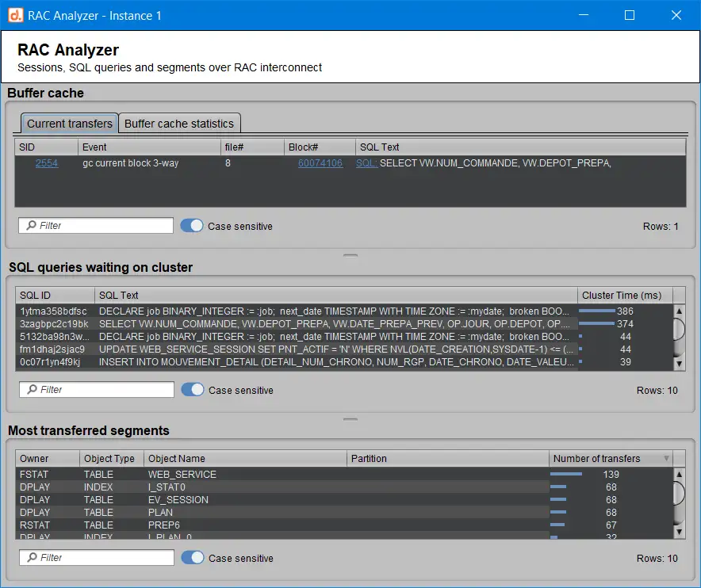Screen dimensions: 701x588
Task: Open session SID 2554 link
Action: [47, 163]
